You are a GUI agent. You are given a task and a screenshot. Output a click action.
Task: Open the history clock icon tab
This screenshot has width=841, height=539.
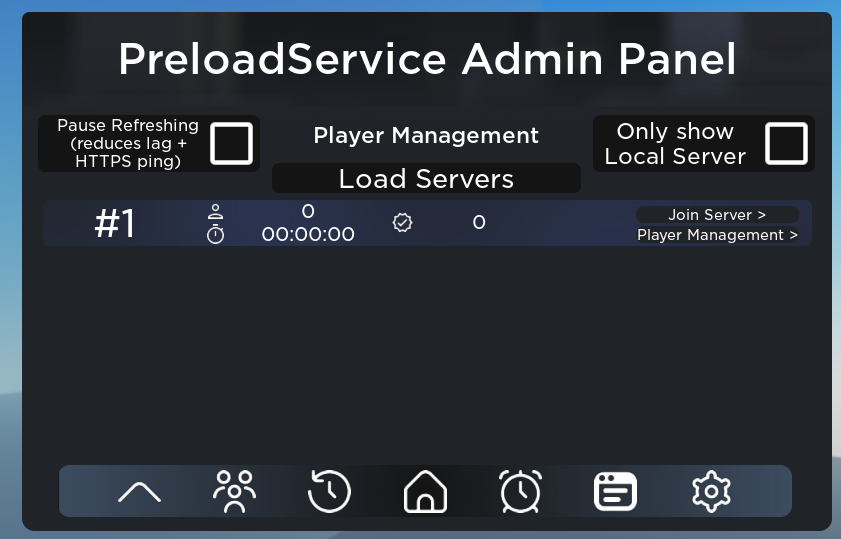329,491
